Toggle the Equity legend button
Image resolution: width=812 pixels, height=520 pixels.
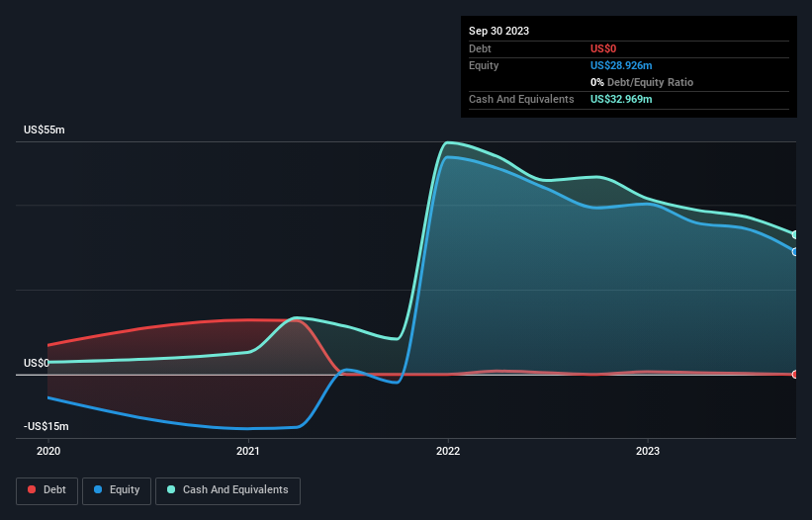[x=117, y=490]
